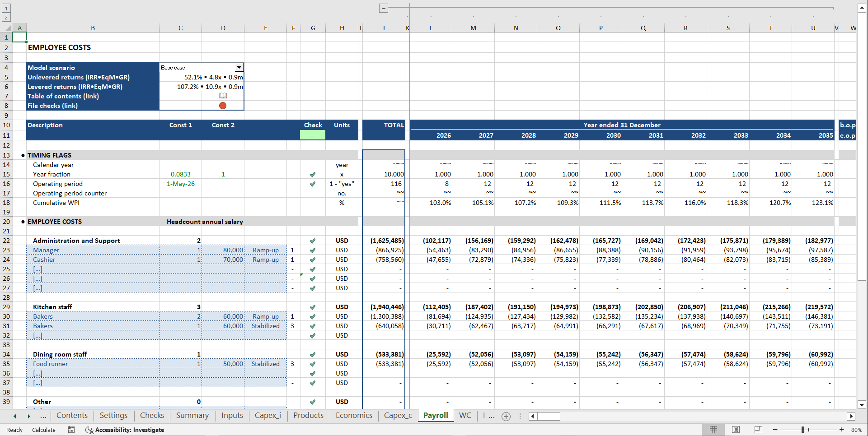
Task: Open the Base case scenario dropdown
Action: [x=239, y=67]
